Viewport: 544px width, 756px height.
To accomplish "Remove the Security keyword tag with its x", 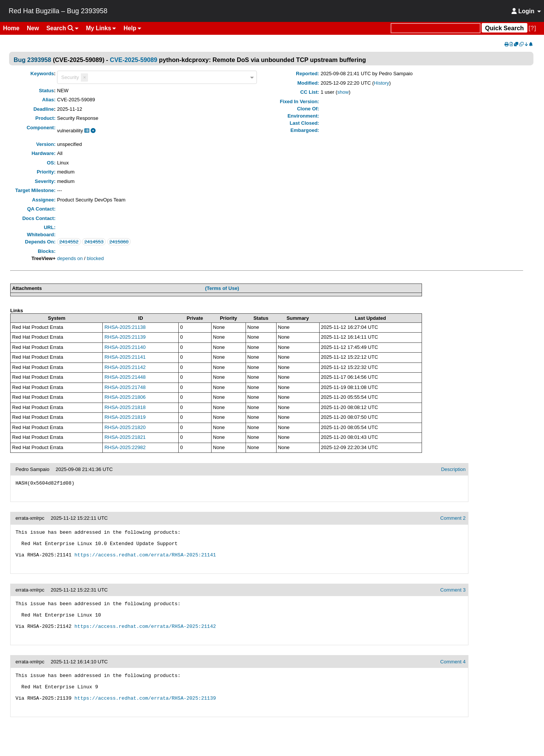I will [x=85, y=77].
